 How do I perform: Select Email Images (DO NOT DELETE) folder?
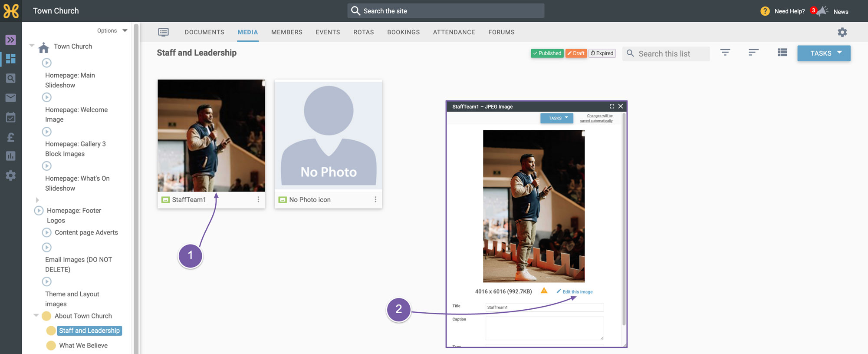(79, 265)
